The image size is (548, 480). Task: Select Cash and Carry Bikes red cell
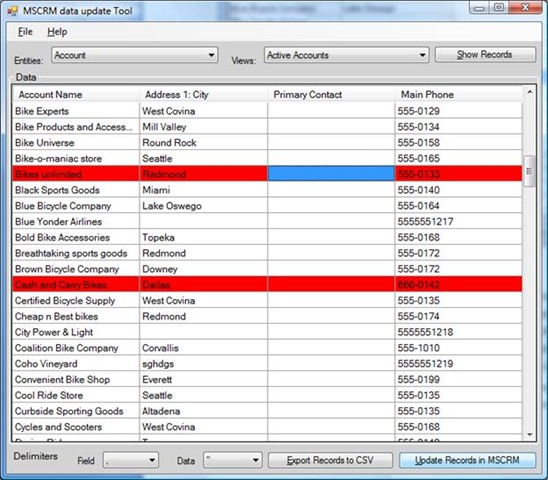click(x=76, y=285)
